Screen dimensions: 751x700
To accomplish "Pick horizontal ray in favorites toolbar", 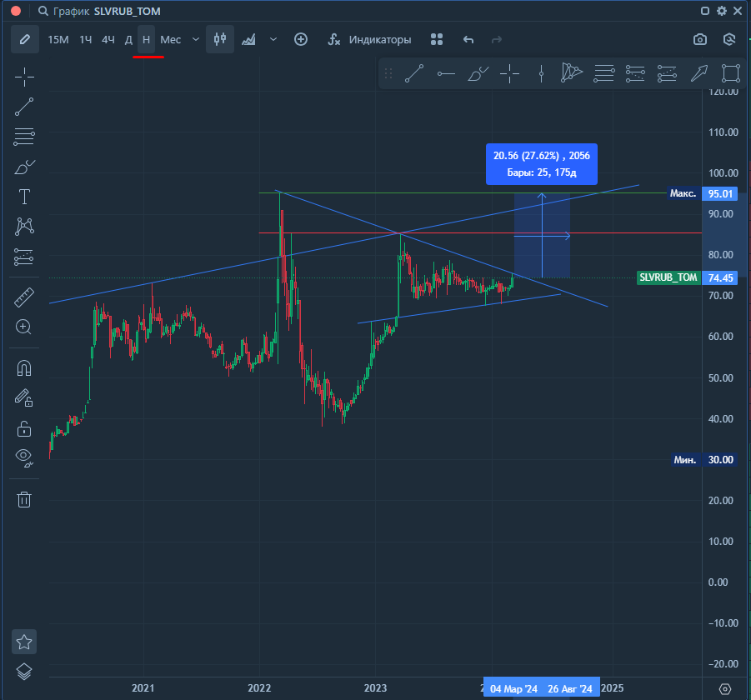I will (x=446, y=73).
